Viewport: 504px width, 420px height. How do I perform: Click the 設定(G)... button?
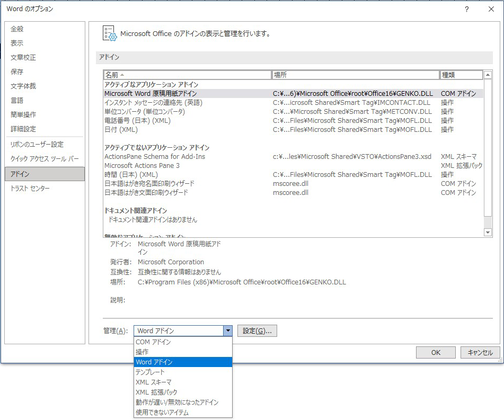[257, 330]
